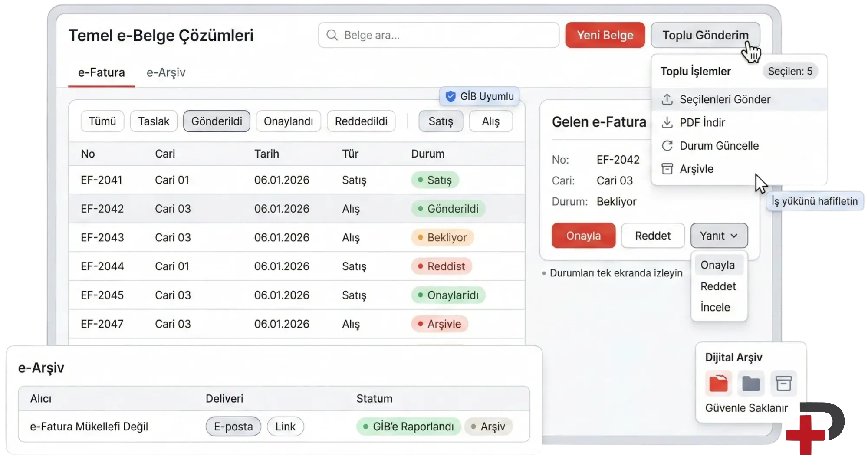Click the red Onayla button
This screenshot has width=868, height=466.
click(583, 236)
